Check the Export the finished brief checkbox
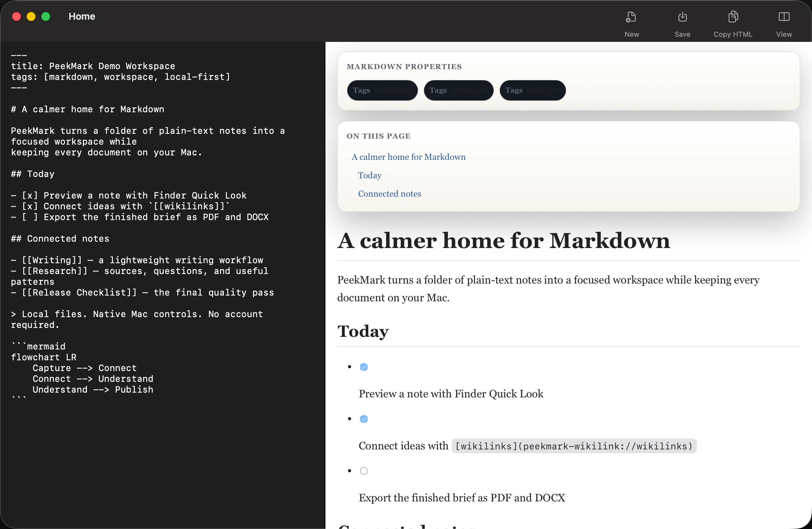Image resolution: width=812 pixels, height=529 pixels. coord(364,471)
